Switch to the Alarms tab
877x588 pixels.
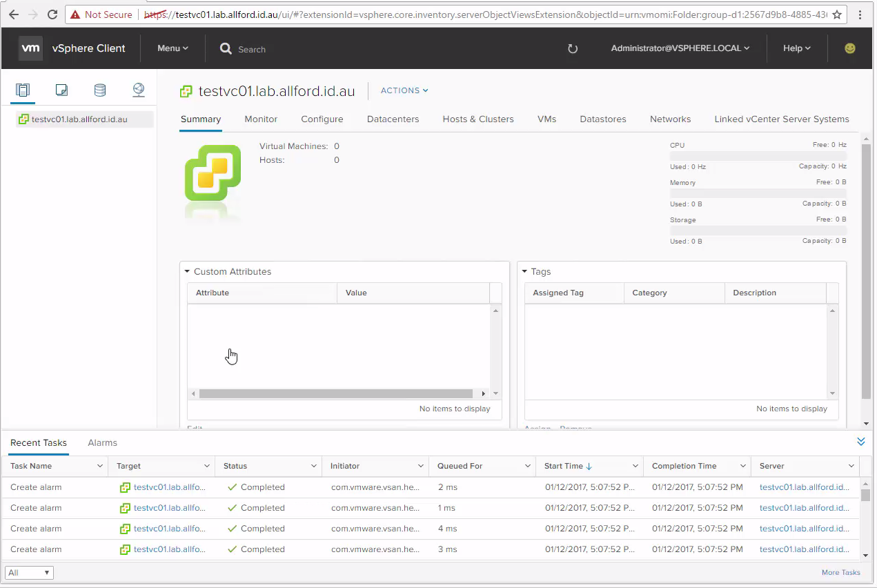[103, 443]
